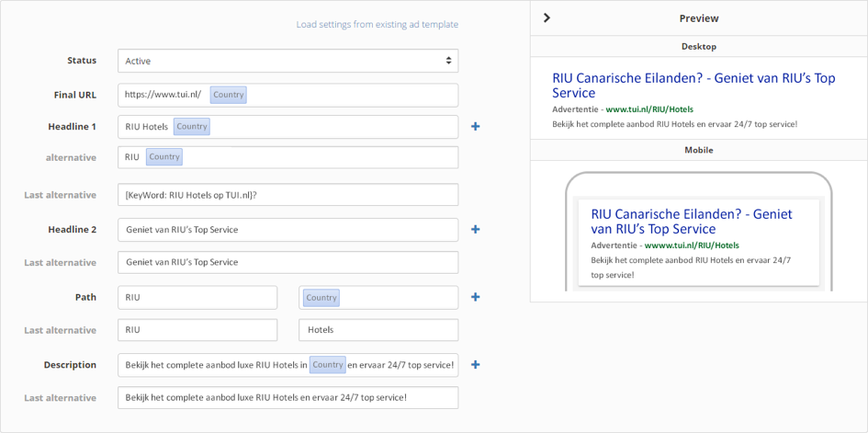Image resolution: width=868 pixels, height=433 pixels.
Task: Click the Path last alternative RIU field
Action: (x=197, y=330)
